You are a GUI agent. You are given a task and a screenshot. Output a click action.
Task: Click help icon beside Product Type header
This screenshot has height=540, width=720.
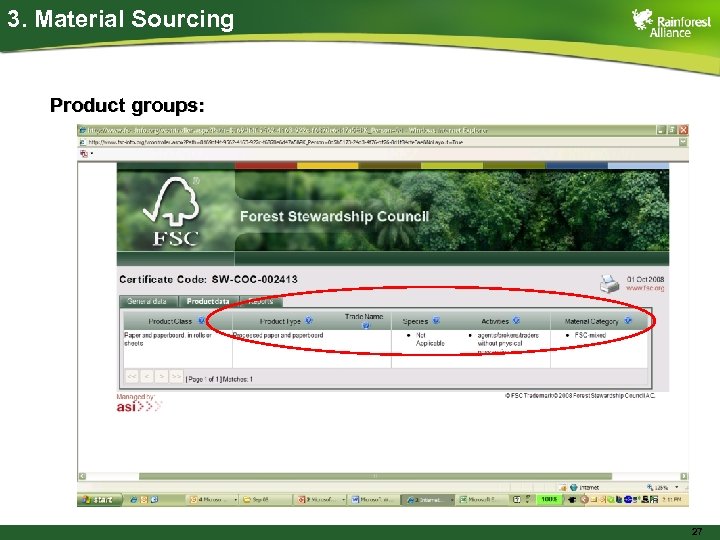click(x=309, y=321)
